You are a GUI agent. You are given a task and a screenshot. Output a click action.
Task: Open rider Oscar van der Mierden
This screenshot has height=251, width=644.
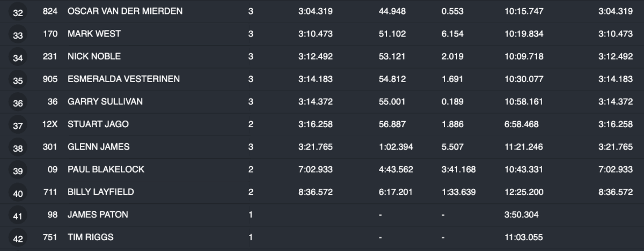125,11
